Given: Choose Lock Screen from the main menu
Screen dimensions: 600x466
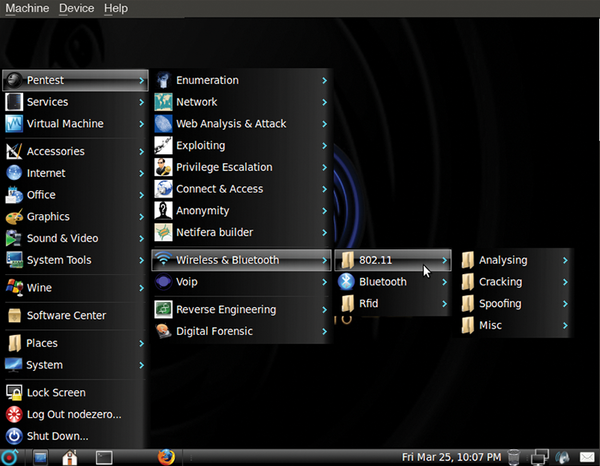Looking at the screenshot, I should click(56, 393).
